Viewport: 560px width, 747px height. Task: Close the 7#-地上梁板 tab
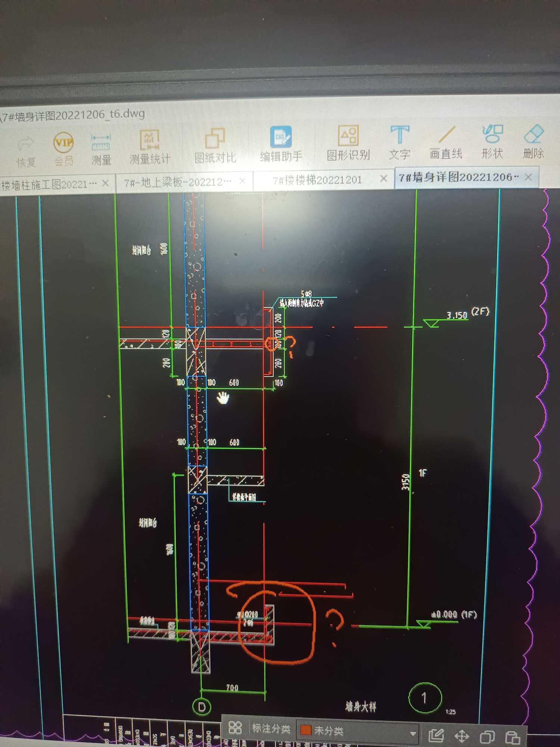(242, 181)
